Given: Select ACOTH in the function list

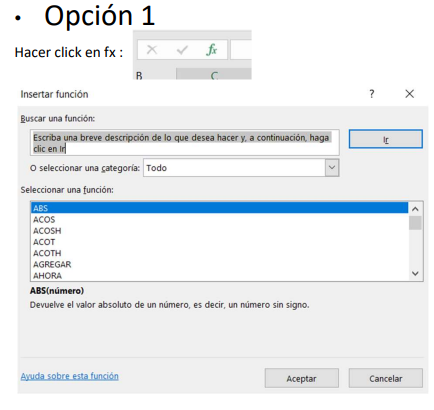Looking at the screenshot, I should click(x=219, y=253).
